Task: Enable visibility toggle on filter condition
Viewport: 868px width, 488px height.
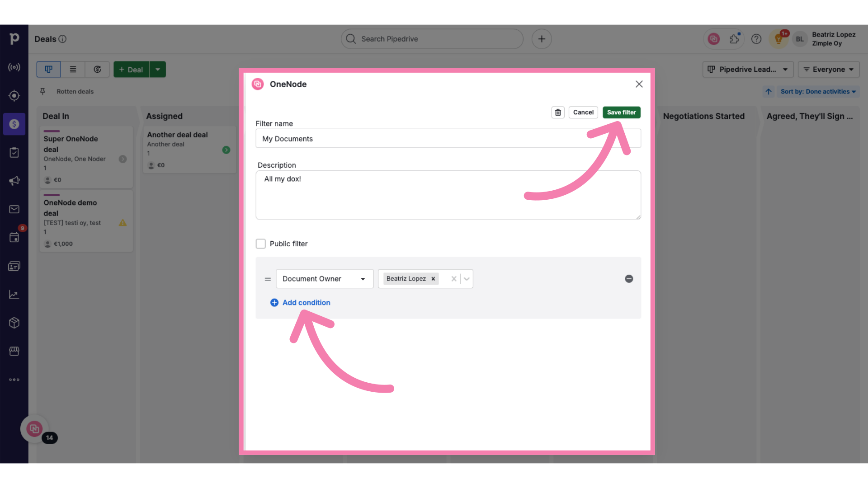Action: point(466,279)
